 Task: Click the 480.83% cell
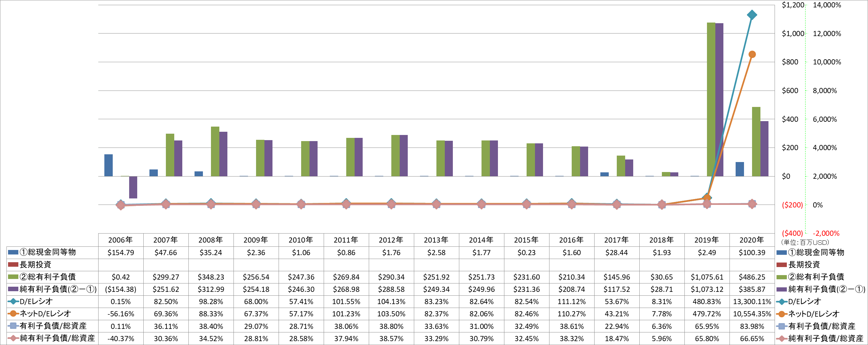click(707, 302)
